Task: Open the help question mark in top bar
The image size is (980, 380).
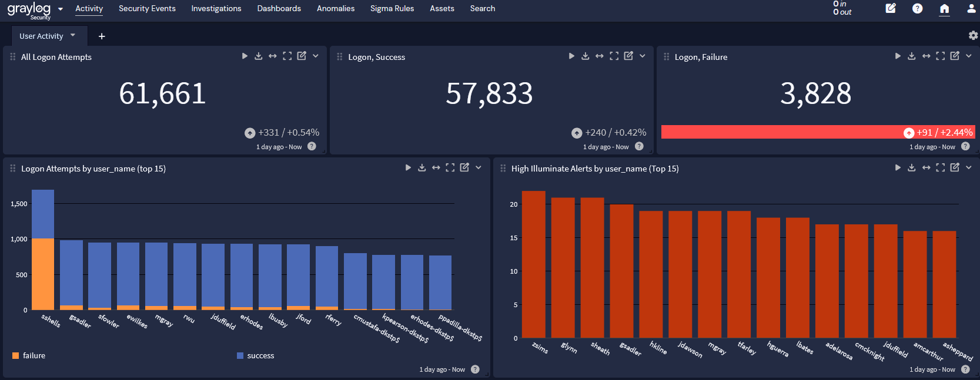Action: click(x=917, y=8)
